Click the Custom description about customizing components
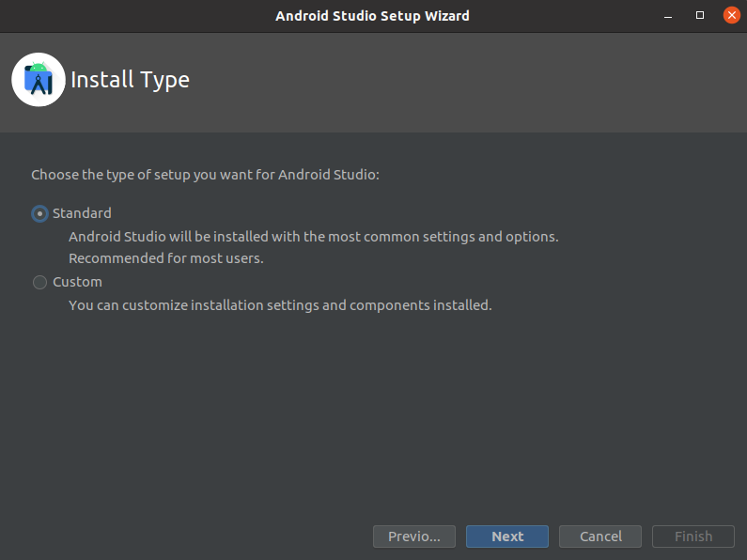 tap(280, 305)
